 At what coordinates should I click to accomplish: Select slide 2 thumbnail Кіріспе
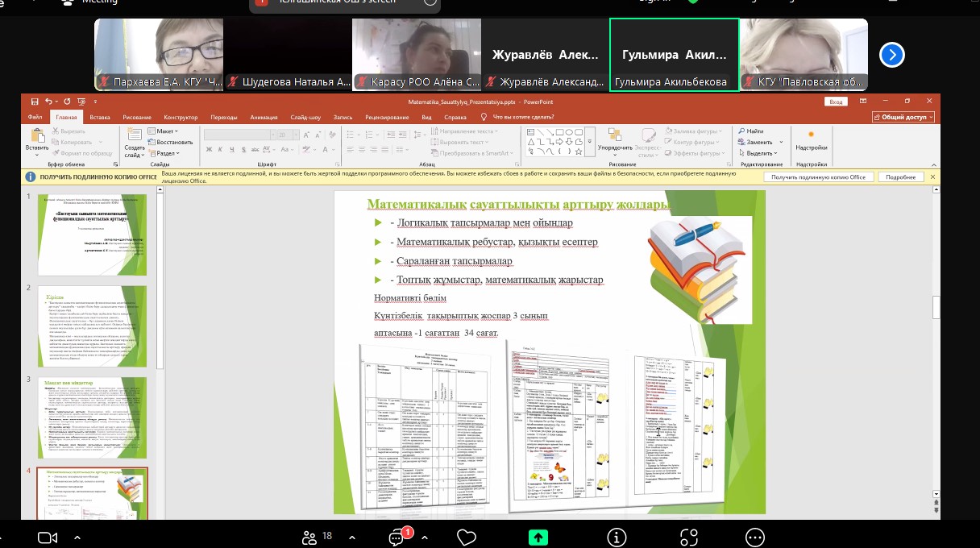tap(93, 326)
